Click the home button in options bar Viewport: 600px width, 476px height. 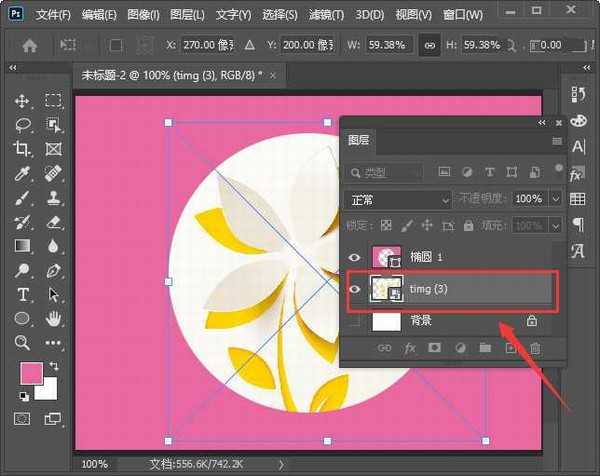click(x=30, y=45)
